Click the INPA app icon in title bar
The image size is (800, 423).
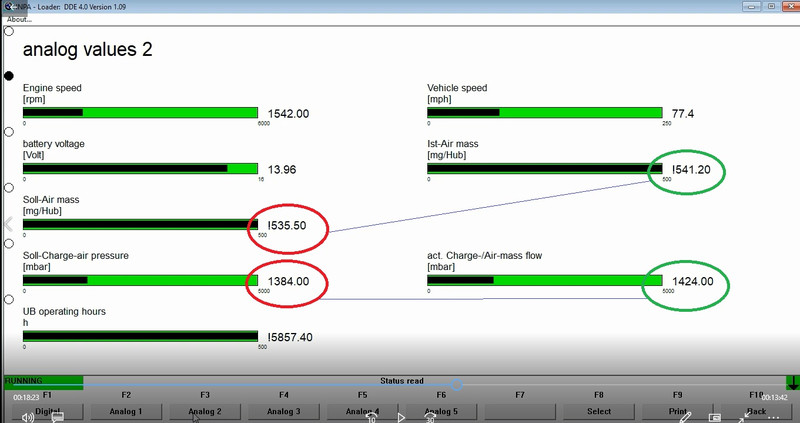[7, 6]
